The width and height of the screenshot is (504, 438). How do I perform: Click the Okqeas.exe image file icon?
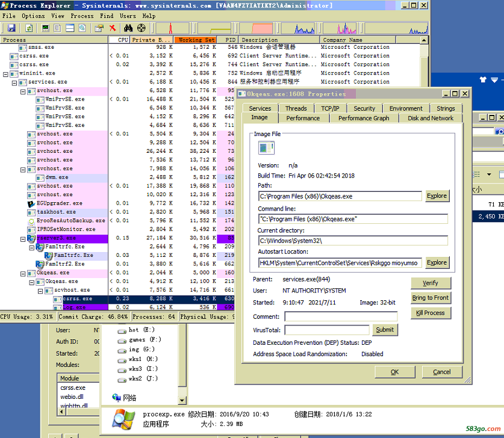(x=266, y=148)
